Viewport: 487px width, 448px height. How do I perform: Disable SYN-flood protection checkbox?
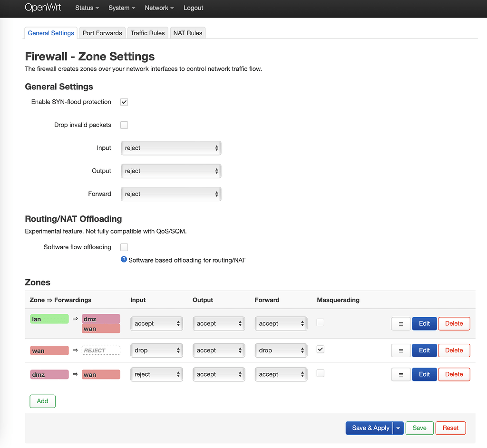(124, 102)
